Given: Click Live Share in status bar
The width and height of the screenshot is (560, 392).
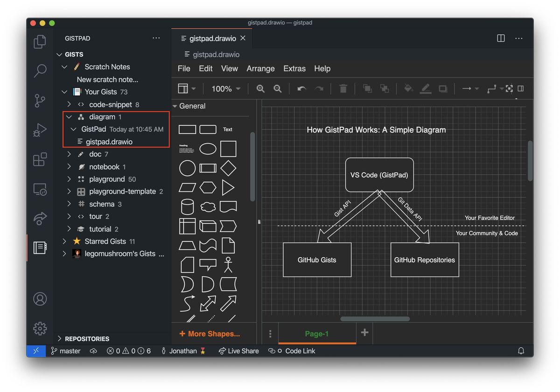Looking at the screenshot, I should click(x=238, y=351).
